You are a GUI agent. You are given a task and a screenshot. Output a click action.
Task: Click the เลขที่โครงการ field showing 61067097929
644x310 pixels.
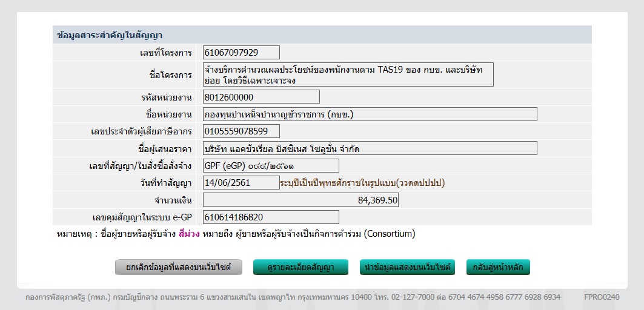point(241,53)
